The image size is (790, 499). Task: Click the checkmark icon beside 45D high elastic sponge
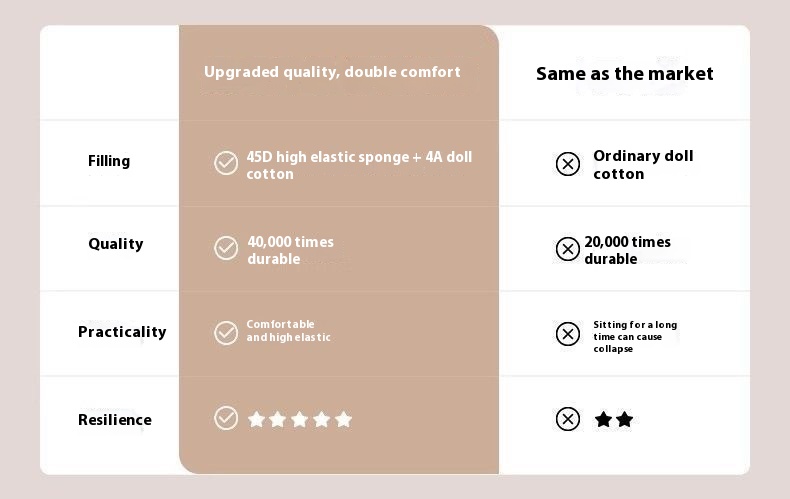click(x=226, y=163)
